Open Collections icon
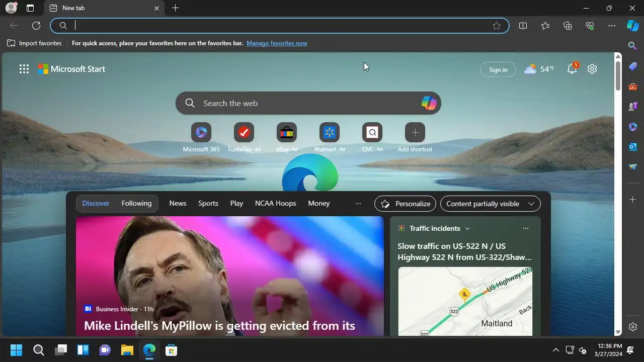The height and width of the screenshot is (362, 644). (568, 26)
